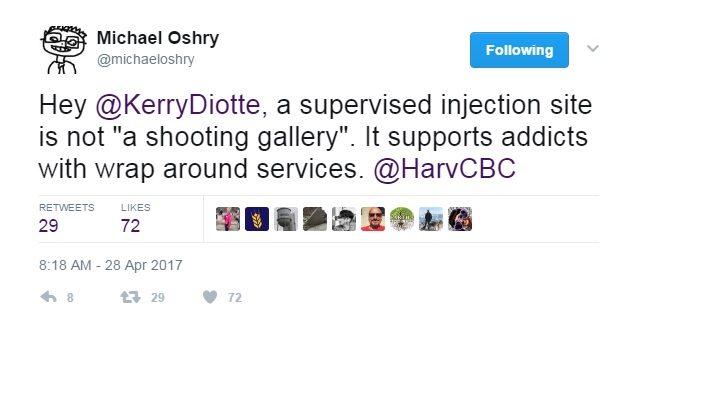
Task: Toggle the Following button
Action: click(x=519, y=50)
